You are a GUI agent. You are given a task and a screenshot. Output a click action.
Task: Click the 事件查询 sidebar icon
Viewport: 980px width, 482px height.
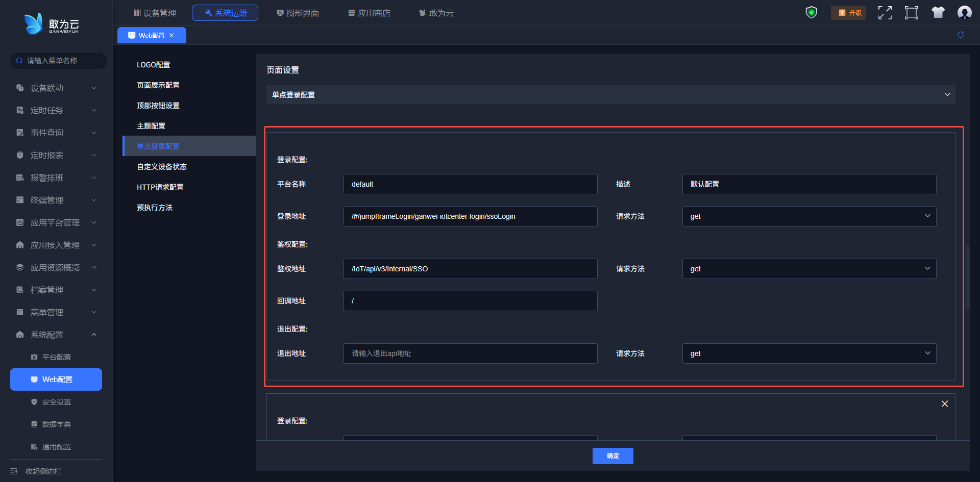tap(20, 133)
